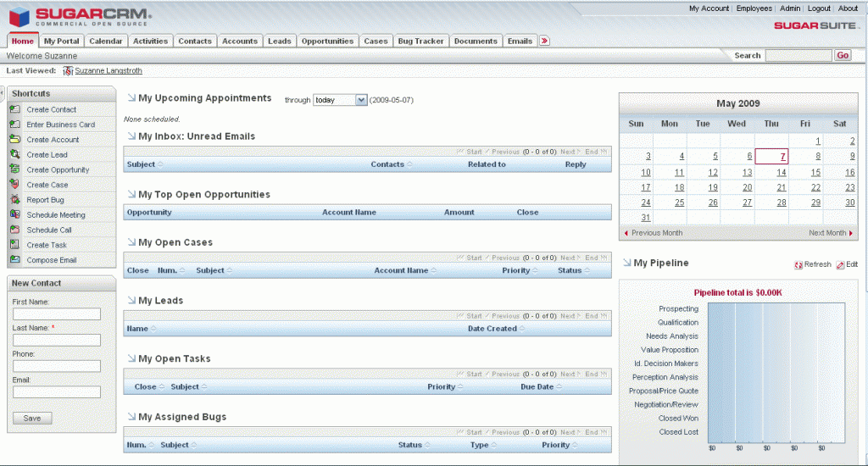
Task: Click the Compose Email icon
Action: coord(15,259)
